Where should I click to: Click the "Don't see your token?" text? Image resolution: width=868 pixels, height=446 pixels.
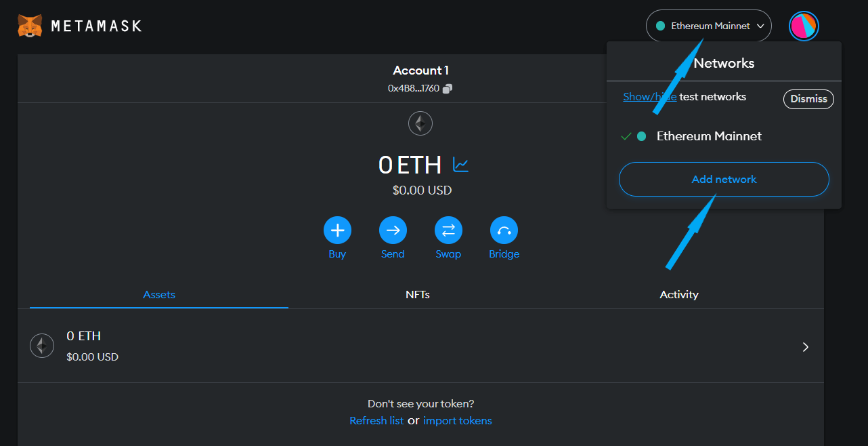click(x=421, y=404)
